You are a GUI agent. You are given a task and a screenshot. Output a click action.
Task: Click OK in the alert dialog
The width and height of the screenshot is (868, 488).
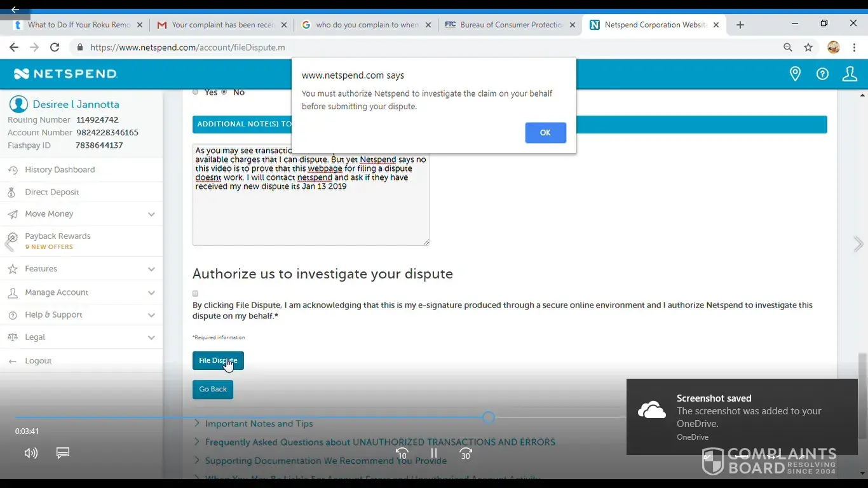pyautogui.click(x=545, y=133)
